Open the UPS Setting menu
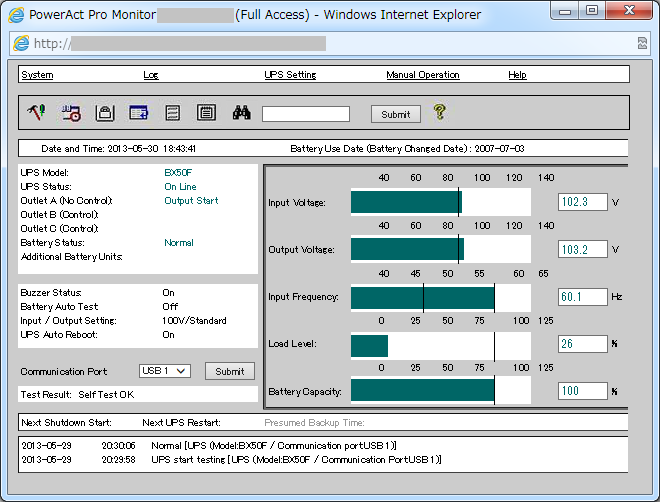The image size is (660, 502). (290, 74)
